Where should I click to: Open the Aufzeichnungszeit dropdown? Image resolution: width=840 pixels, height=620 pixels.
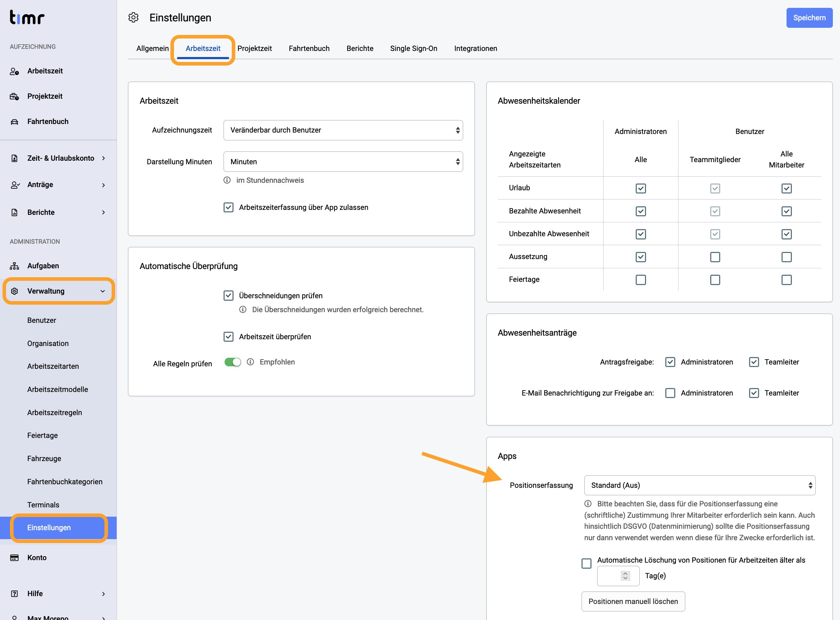[343, 130]
